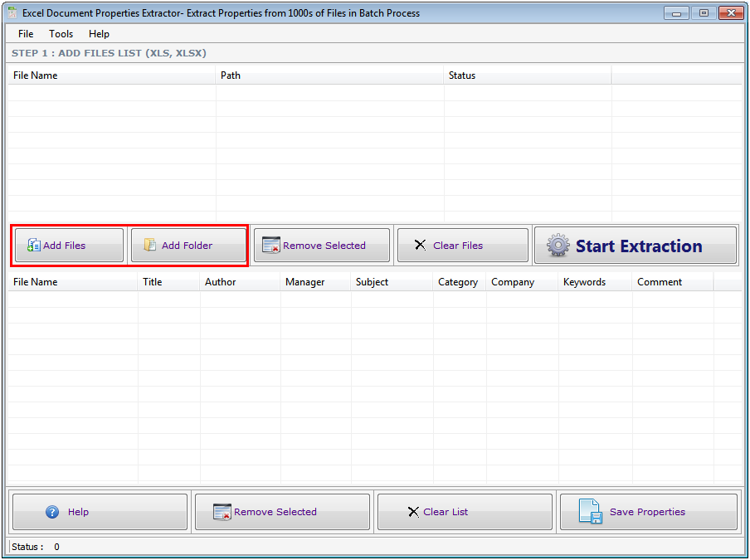Click the Subject column header

(x=392, y=282)
